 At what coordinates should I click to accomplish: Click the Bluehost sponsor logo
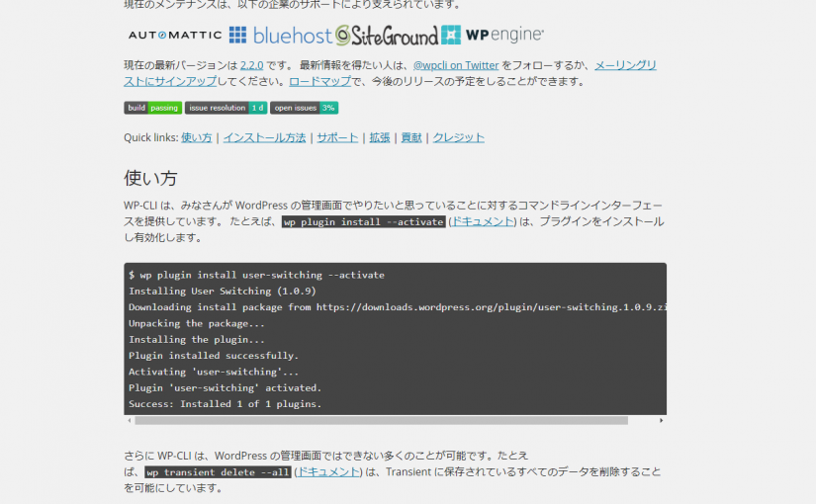coord(281,35)
